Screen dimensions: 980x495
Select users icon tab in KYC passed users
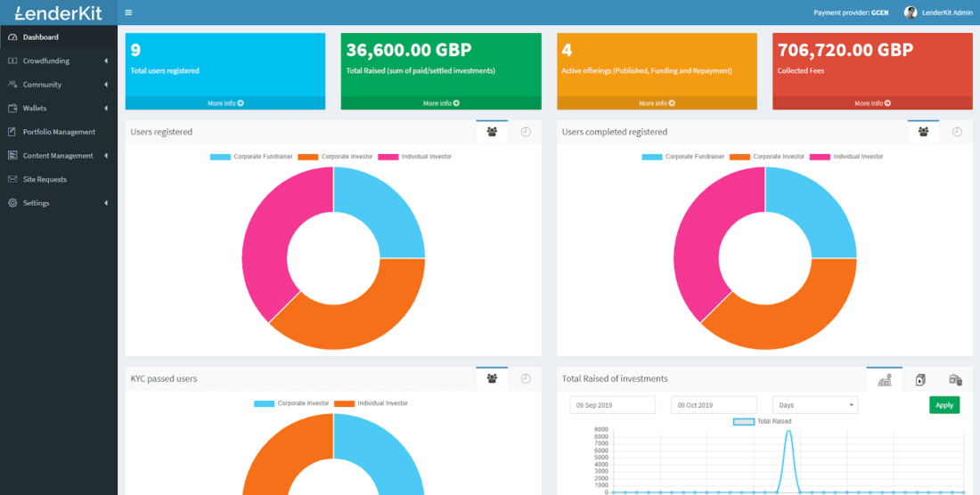click(492, 378)
